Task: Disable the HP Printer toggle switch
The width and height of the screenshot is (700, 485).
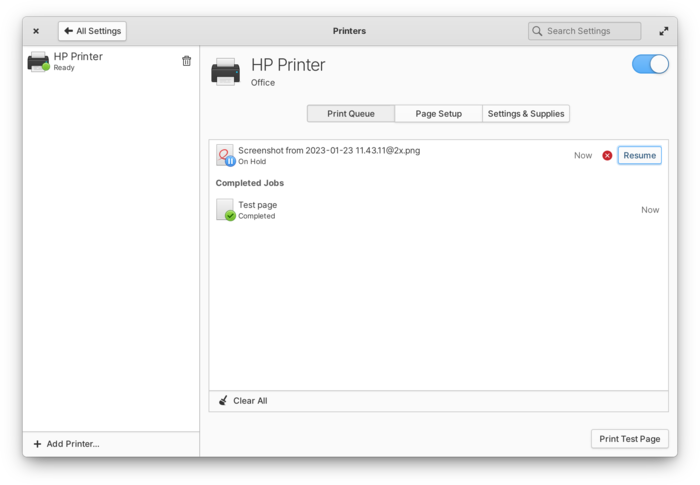Action: (650, 64)
